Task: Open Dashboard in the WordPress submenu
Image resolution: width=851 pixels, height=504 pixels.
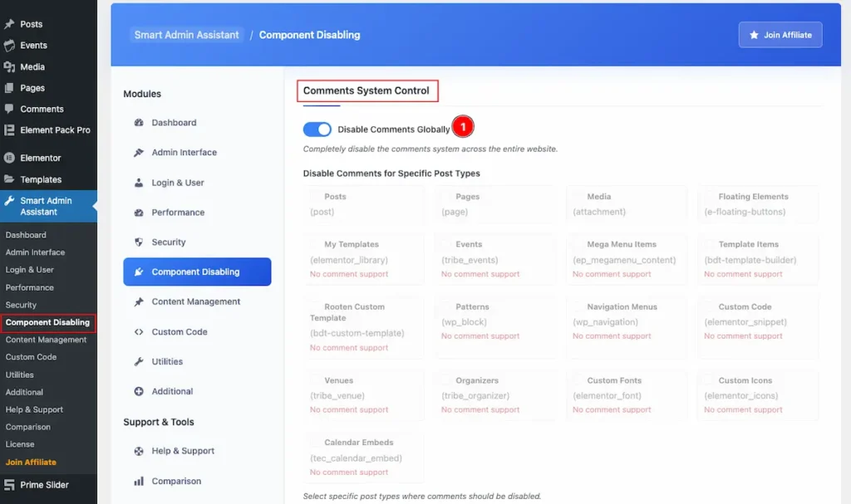Action: click(x=26, y=235)
